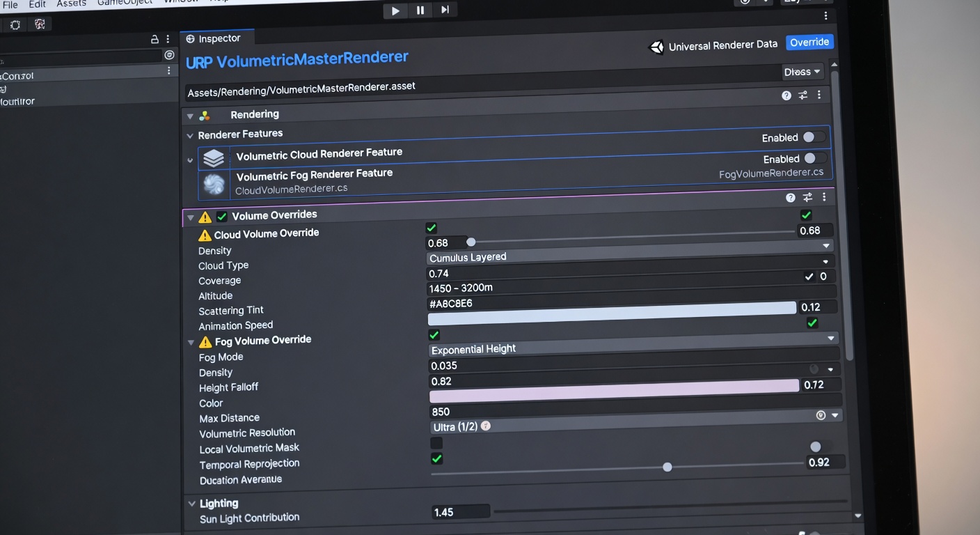Collapse the Lighting section chevron
Image resolution: width=980 pixels, height=535 pixels.
coord(191,503)
